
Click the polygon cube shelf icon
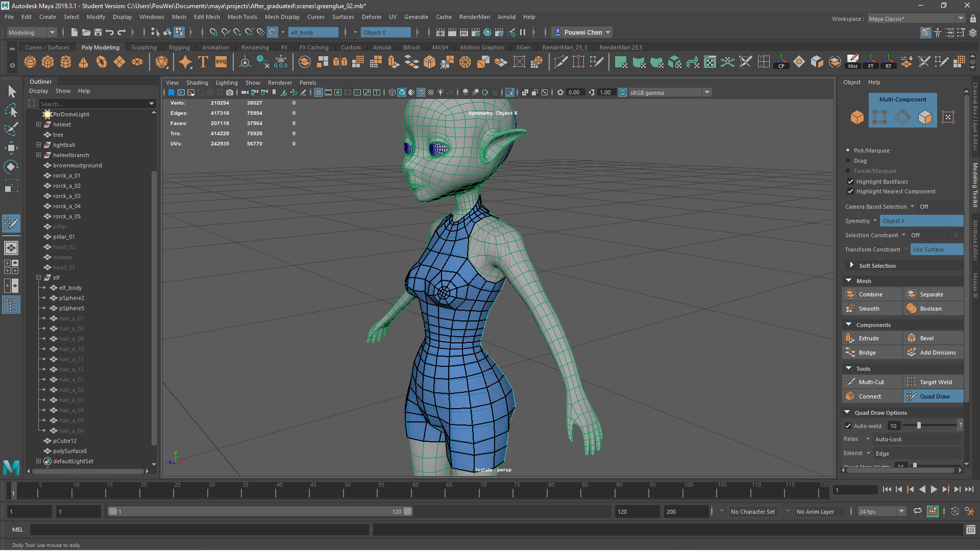pos(48,62)
